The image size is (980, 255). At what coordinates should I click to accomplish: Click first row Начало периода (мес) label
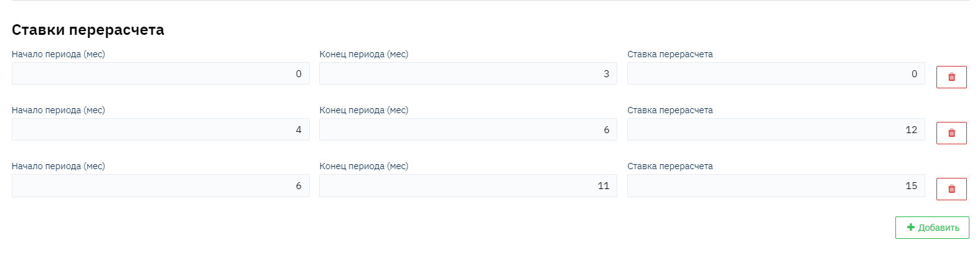point(58,54)
